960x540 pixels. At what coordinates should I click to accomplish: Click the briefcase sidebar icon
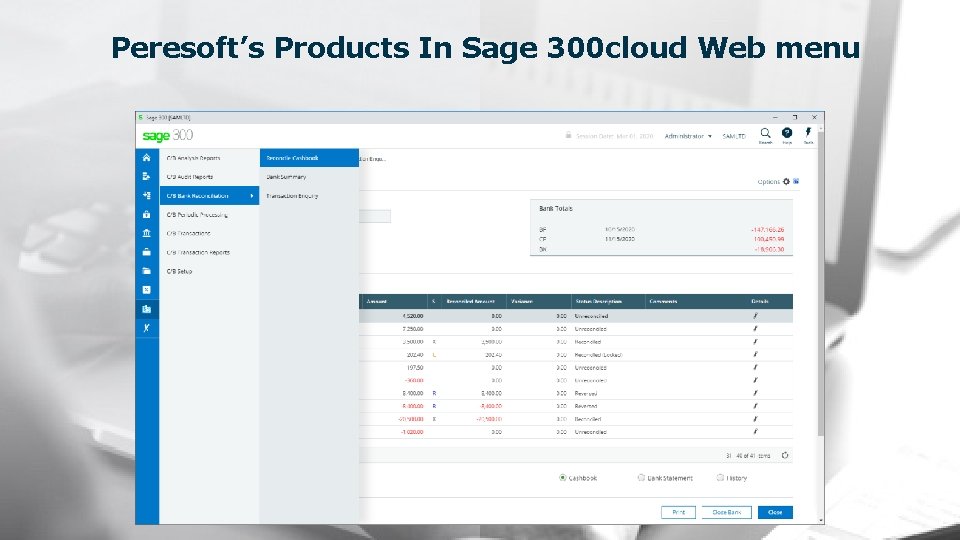pos(146,252)
